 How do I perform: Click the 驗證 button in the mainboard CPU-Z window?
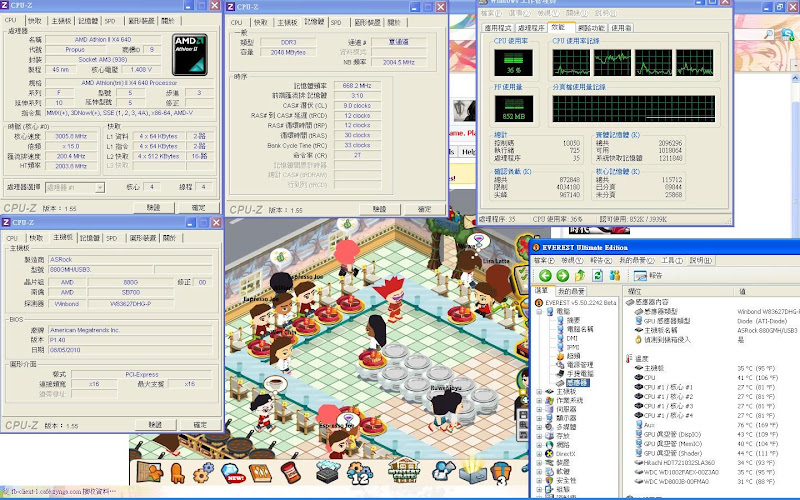click(x=155, y=424)
